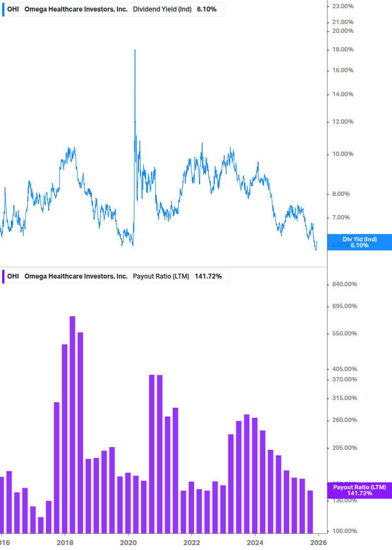Click the 6.10% value in top legend
This screenshot has height=550, width=392.
coord(207,9)
